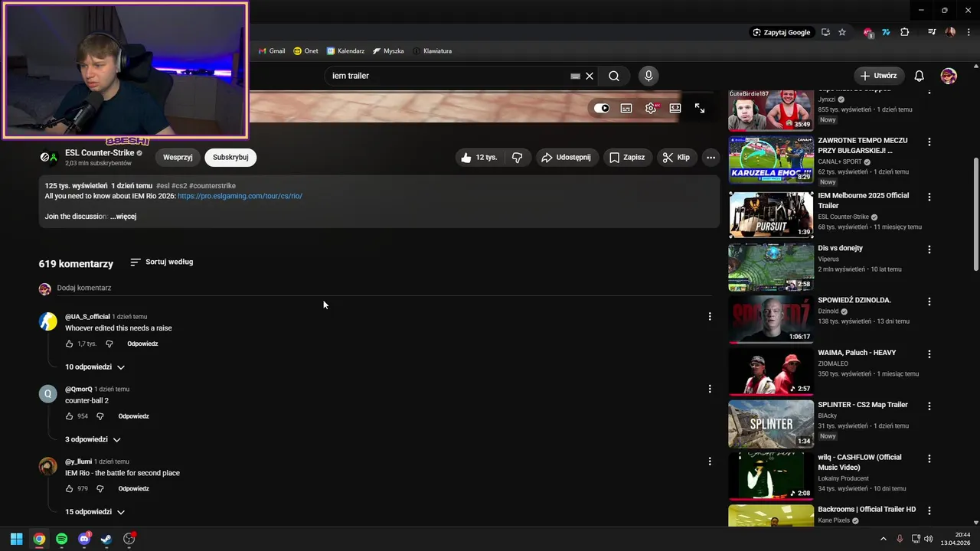Open the Sortuj według comment sorting menu
The height and width of the screenshot is (551, 980).
pos(162,262)
